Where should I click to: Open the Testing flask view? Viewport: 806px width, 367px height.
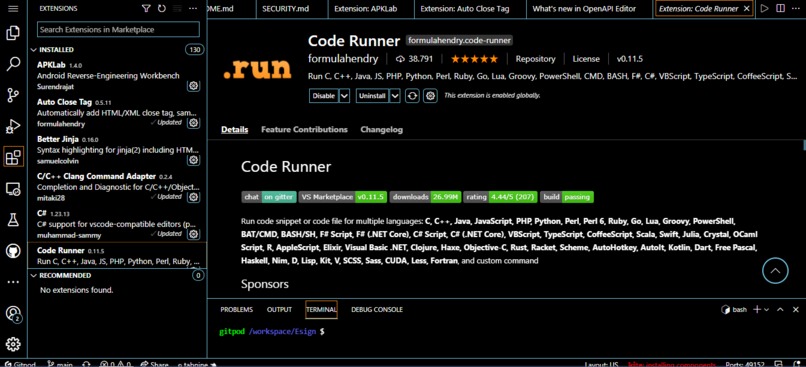point(13,220)
